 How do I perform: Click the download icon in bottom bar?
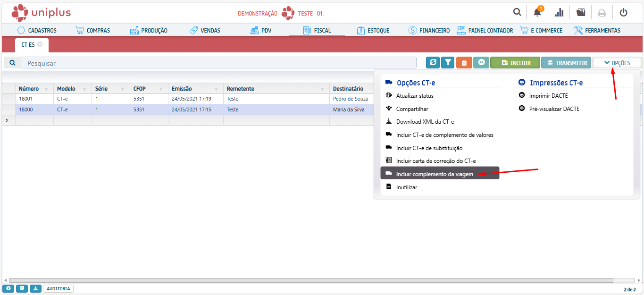35,288
